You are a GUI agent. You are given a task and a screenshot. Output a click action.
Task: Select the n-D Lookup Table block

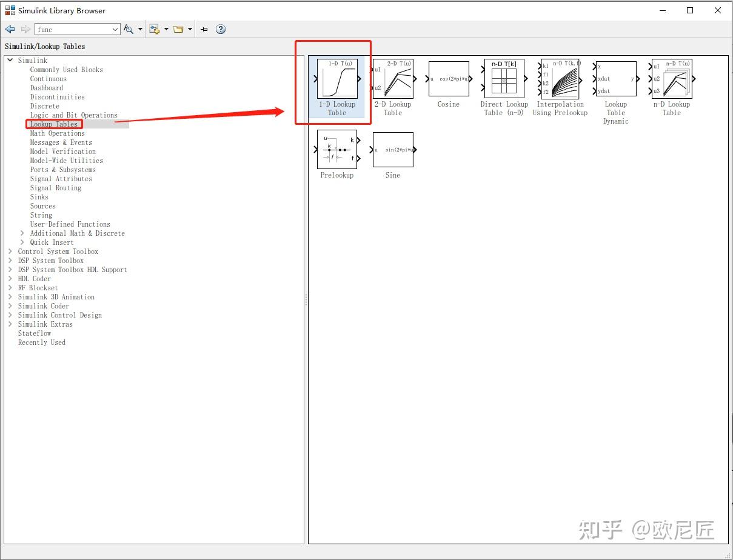pos(671,79)
